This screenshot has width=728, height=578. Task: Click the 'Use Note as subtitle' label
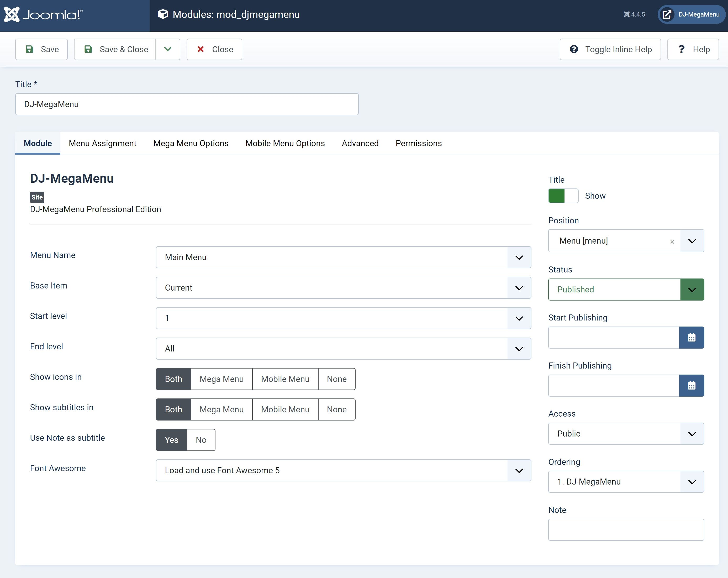(67, 438)
